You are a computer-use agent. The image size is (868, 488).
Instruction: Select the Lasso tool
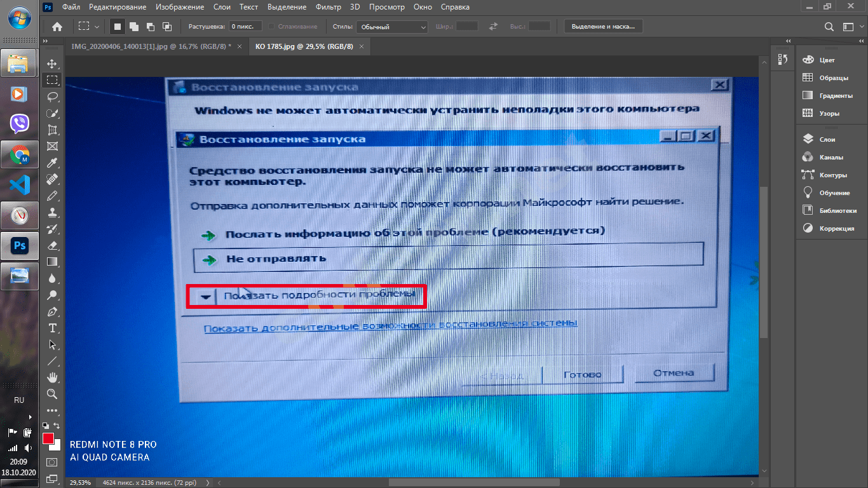(52, 97)
